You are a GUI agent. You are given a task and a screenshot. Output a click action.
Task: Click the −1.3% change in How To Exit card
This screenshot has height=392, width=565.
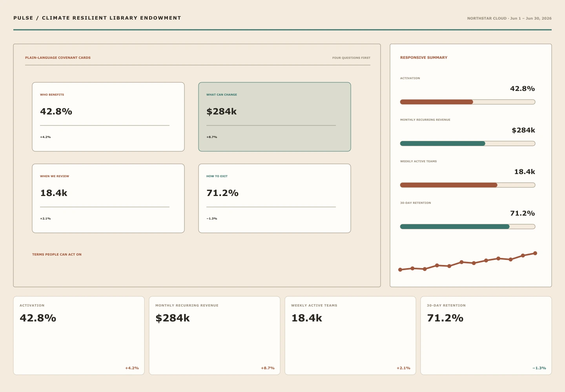click(x=211, y=219)
